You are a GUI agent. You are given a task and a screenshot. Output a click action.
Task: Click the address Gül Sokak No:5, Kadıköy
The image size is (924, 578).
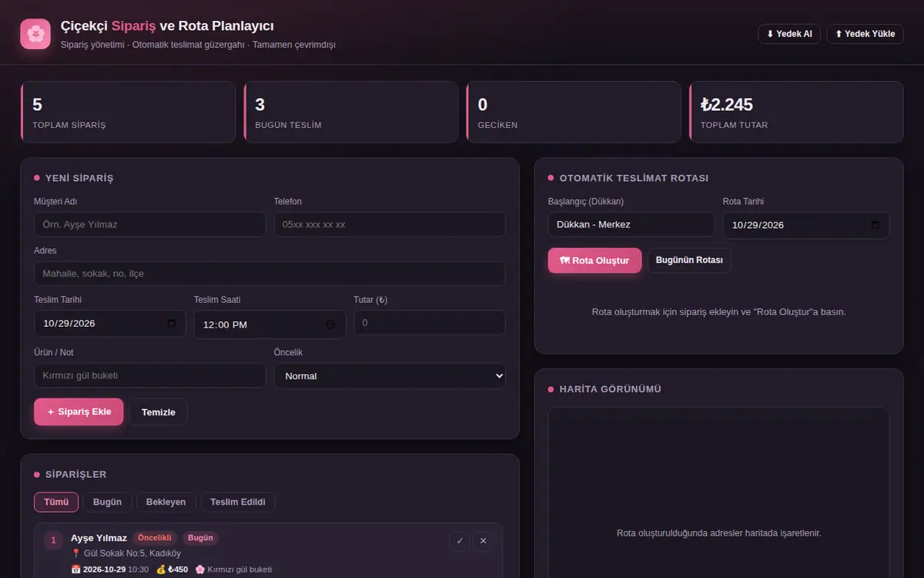click(132, 553)
